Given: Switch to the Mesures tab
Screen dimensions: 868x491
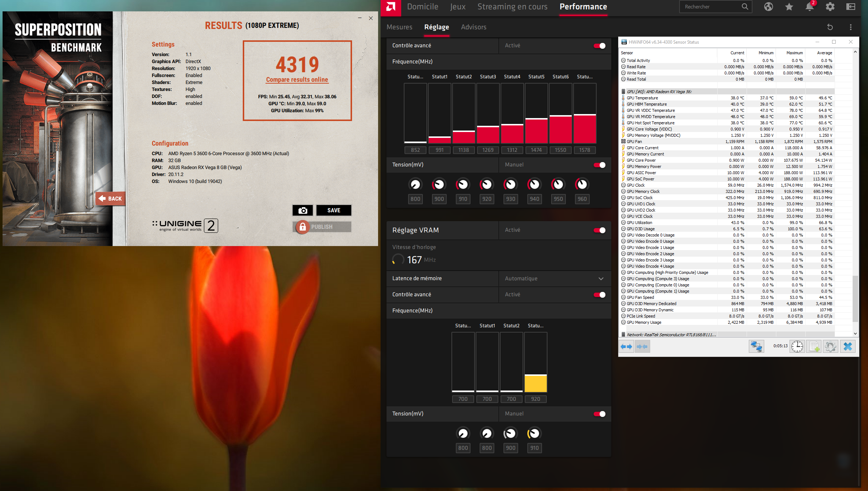Looking at the screenshot, I should 399,27.
